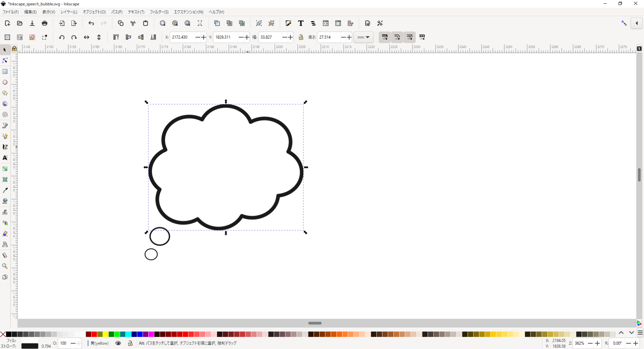
Task: Pick the red swatch in palette
Action: tap(94, 334)
